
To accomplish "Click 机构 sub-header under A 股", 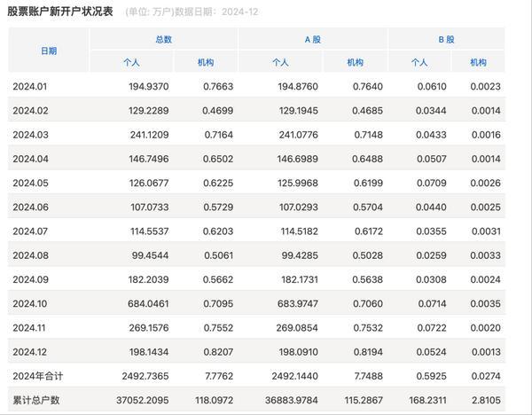I will (x=356, y=63).
